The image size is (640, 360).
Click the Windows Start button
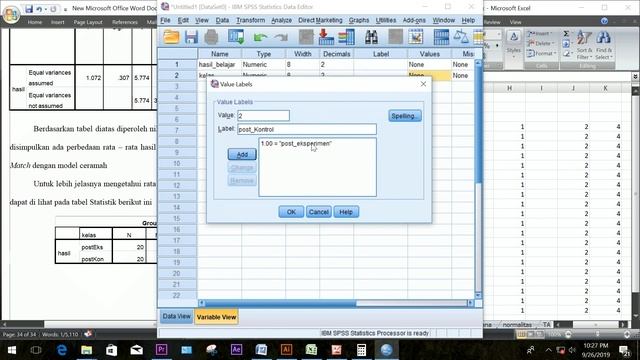(12, 350)
